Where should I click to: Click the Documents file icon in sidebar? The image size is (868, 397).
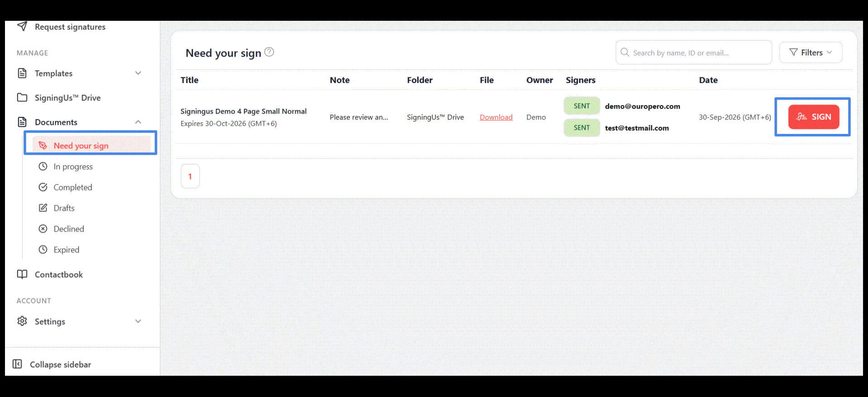(x=22, y=122)
